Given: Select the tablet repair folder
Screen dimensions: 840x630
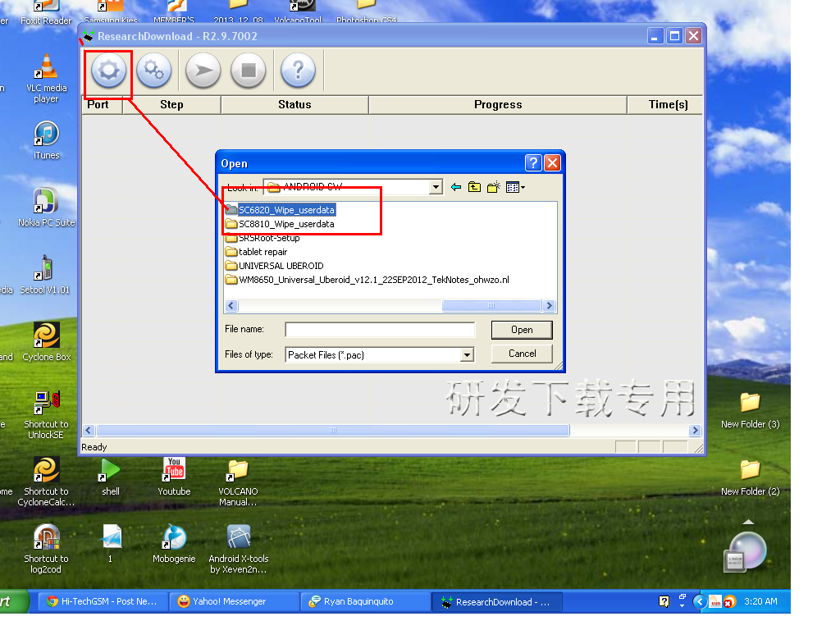Looking at the screenshot, I should click(262, 252).
